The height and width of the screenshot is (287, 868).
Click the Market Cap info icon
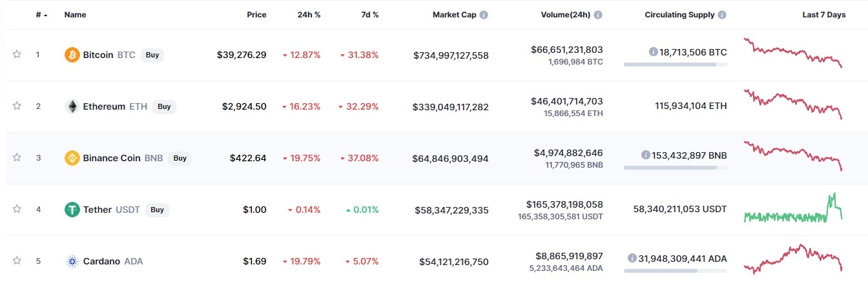click(484, 15)
